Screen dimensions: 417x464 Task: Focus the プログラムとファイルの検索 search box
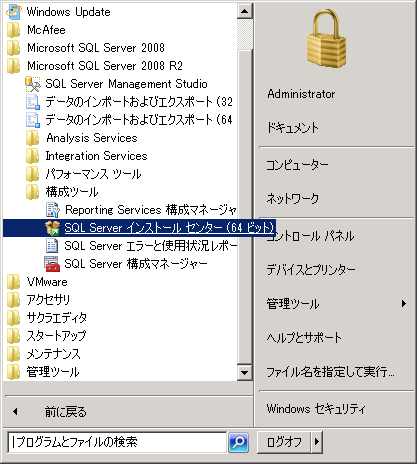(x=117, y=442)
